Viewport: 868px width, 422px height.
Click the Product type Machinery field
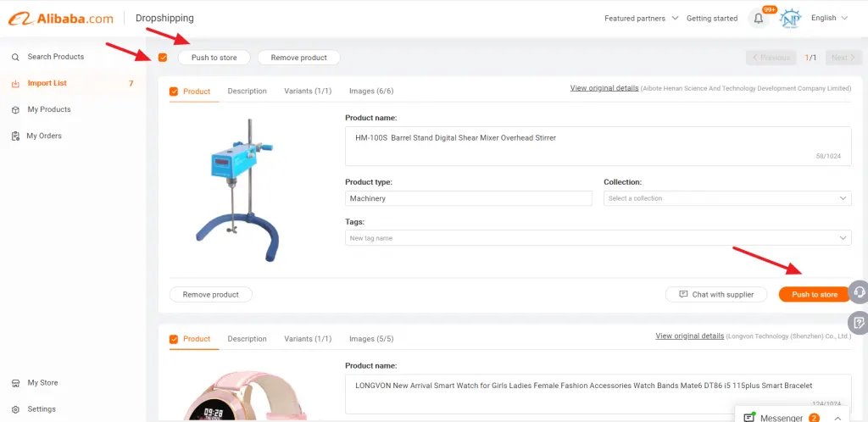pyautogui.click(x=469, y=198)
